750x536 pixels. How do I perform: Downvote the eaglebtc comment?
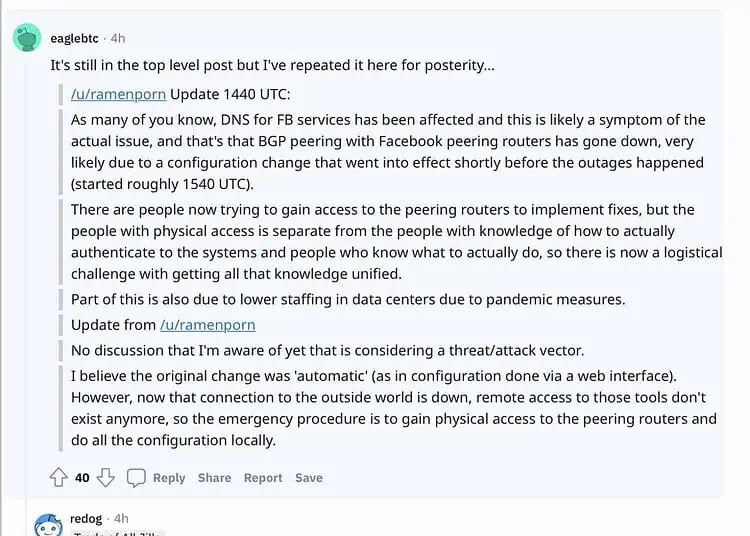(106, 478)
